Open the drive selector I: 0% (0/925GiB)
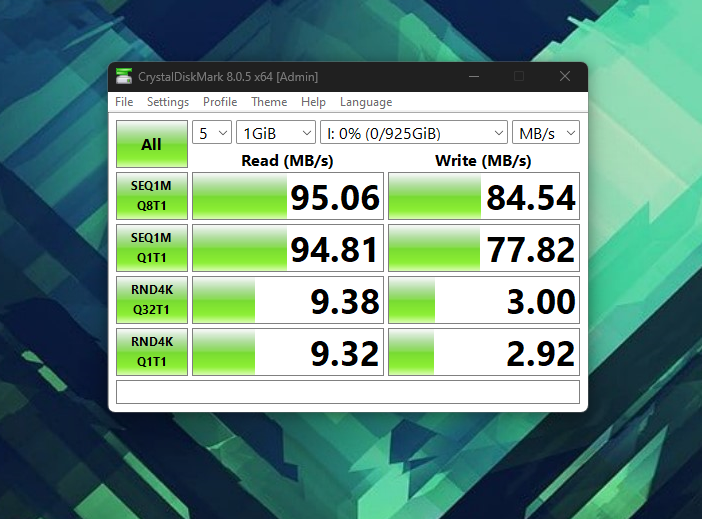The height and width of the screenshot is (519, 702). click(x=414, y=133)
